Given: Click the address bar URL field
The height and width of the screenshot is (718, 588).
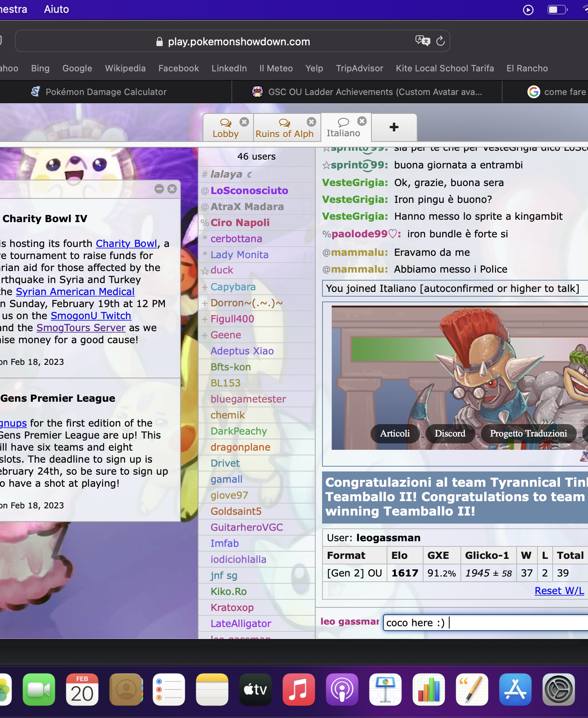Looking at the screenshot, I should point(233,41).
